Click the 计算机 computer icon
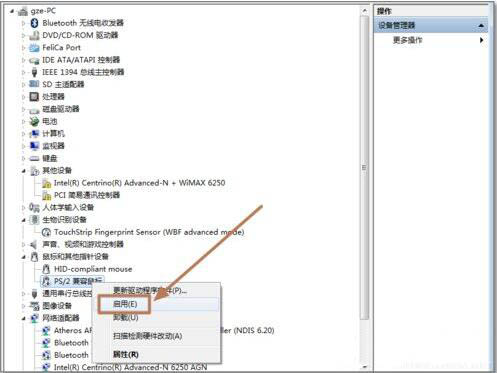This screenshot has width=497, height=373. coord(34,134)
